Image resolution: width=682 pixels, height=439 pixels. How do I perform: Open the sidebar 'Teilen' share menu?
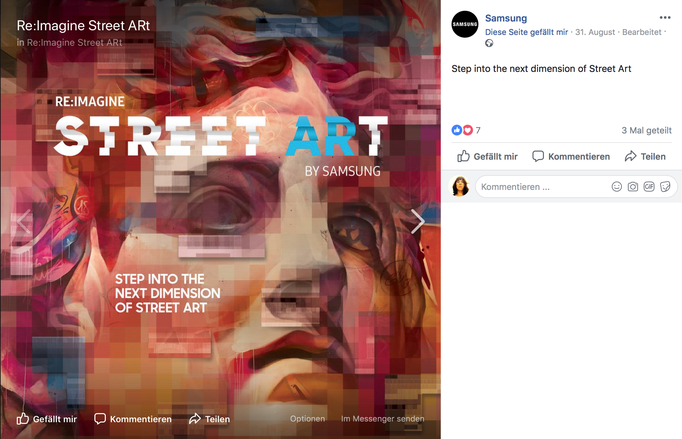(645, 156)
